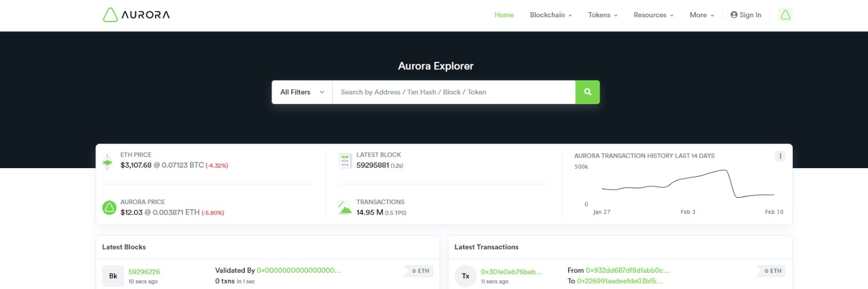The width and height of the screenshot is (868, 289).
Task: Click transactions count 14.95 M
Action: click(370, 212)
